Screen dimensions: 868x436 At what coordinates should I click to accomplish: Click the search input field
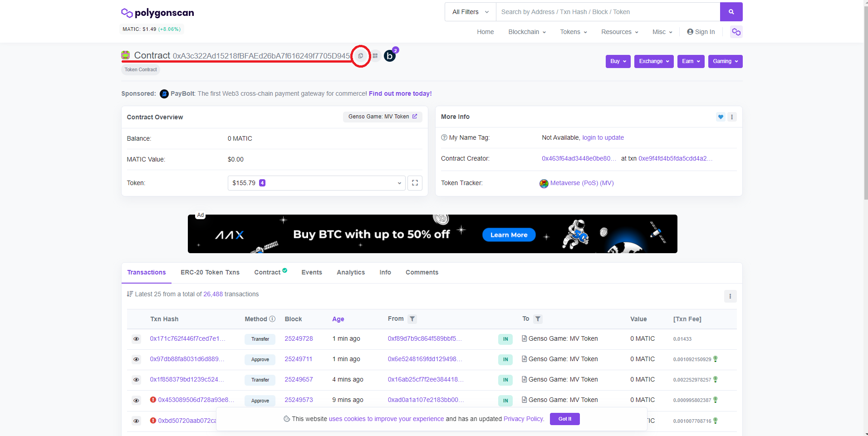pos(608,12)
